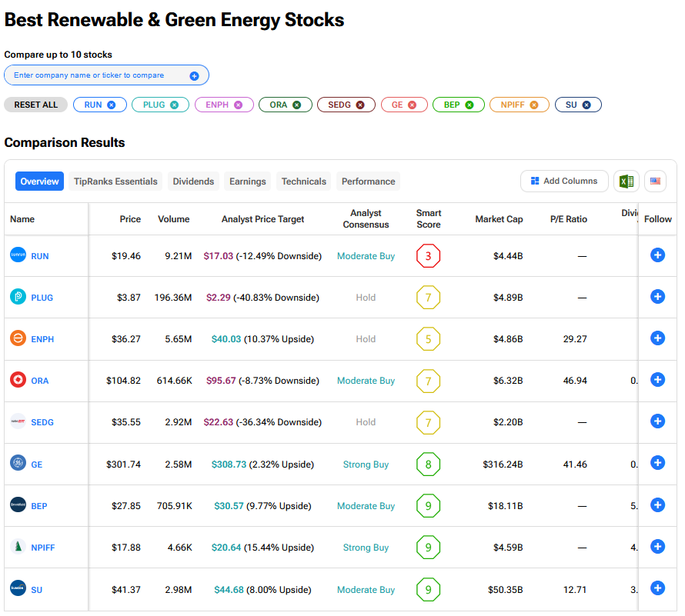The height and width of the screenshot is (616, 685).
Task: Open the US flag market selector
Action: [655, 181]
